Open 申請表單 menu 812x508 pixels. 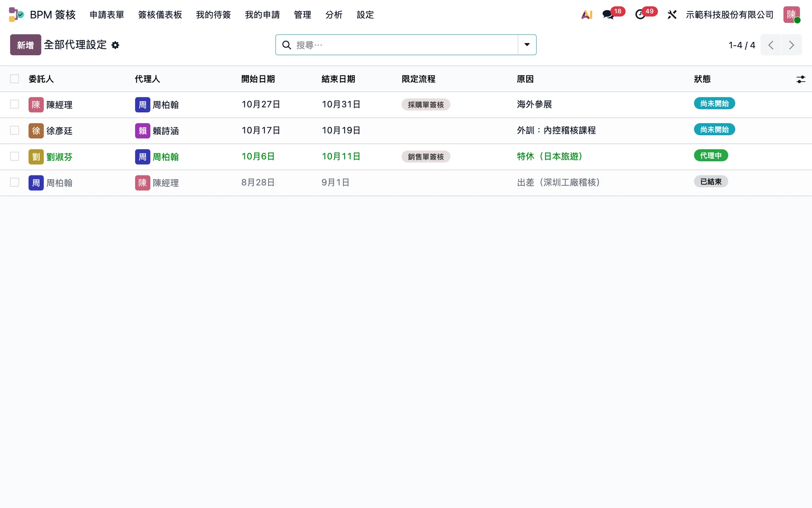[107, 15]
